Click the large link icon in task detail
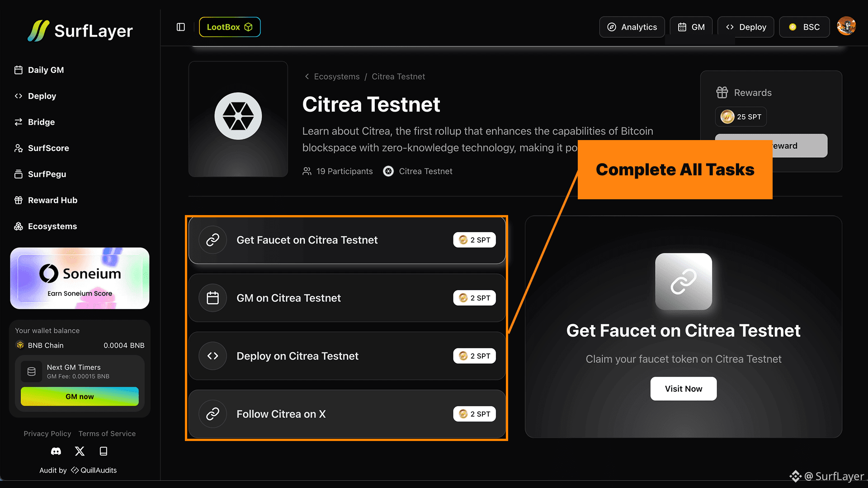This screenshot has width=868, height=488. pyautogui.click(x=683, y=282)
